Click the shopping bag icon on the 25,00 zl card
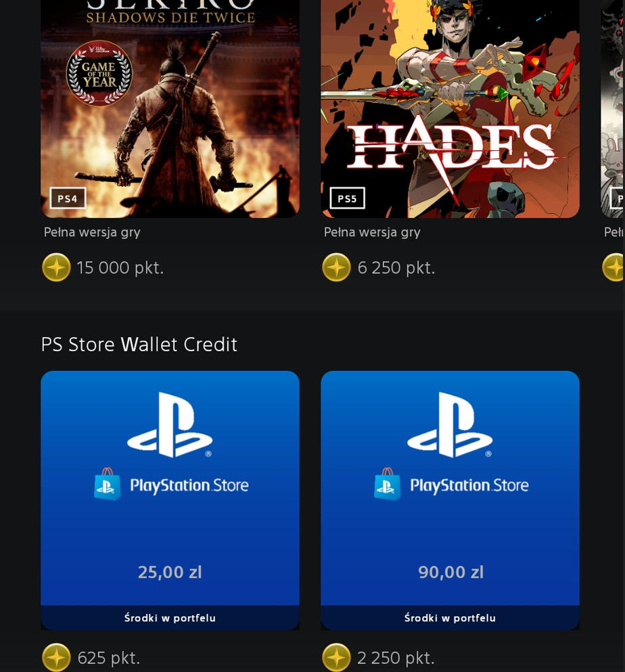Image resolution: width=625 pixels, height=672 pixels. click(107, 484)
